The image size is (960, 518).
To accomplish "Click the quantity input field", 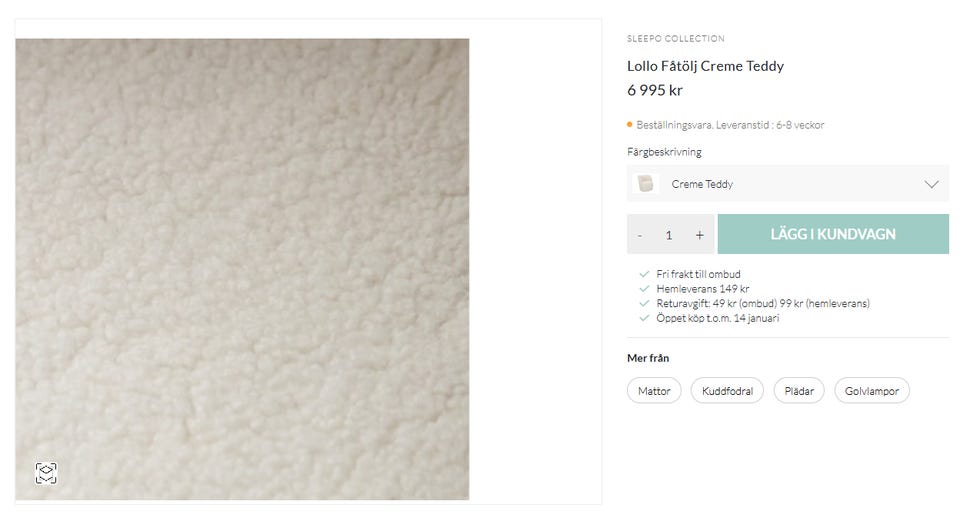I will click(x=669, y=235).
